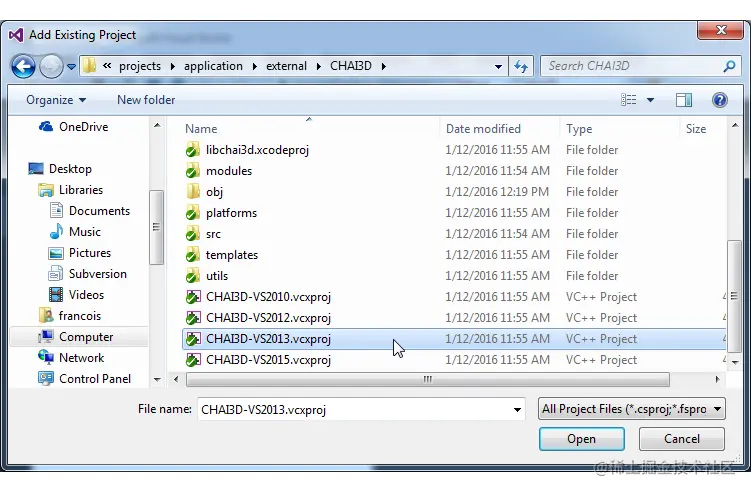This screenshot has height=492, width=751.
Task: Open the Help icon
Action: [719, 100]
